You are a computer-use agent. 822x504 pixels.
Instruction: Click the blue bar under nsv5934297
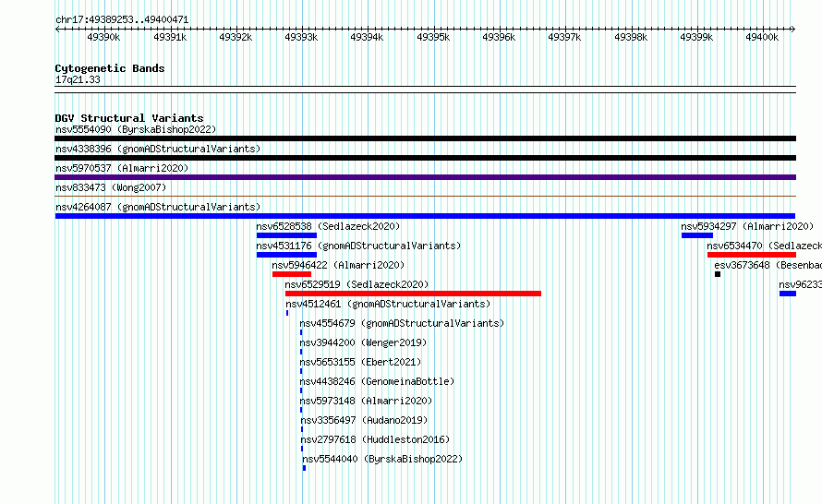coord(697,235)
